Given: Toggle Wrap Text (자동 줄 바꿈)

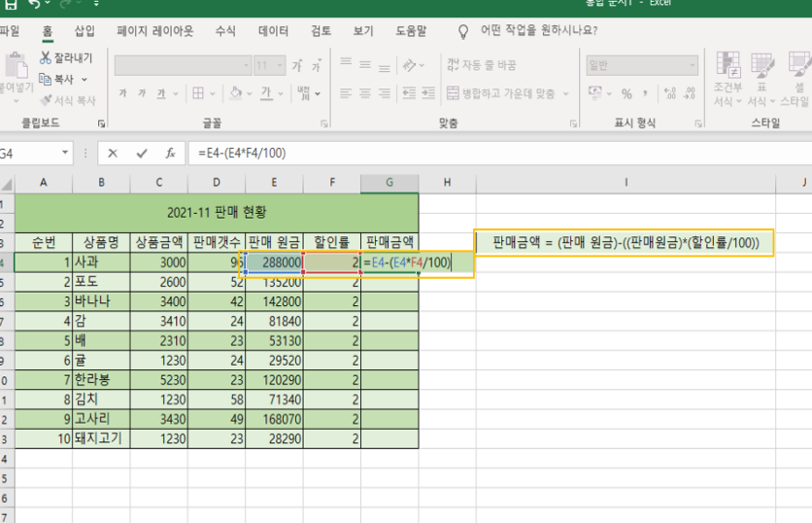Looking at the screenshot, I should click(482, 65).
